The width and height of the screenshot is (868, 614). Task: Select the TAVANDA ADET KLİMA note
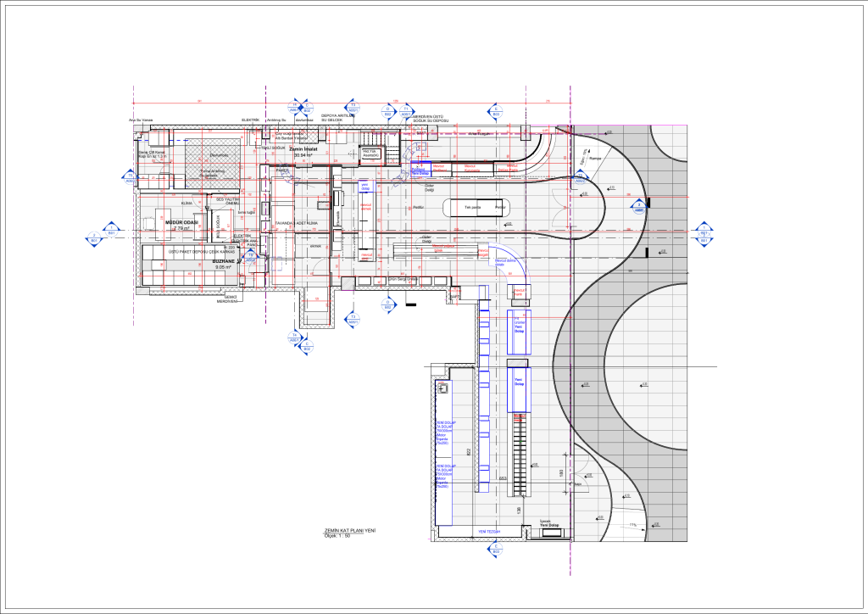tap(297, 223)
